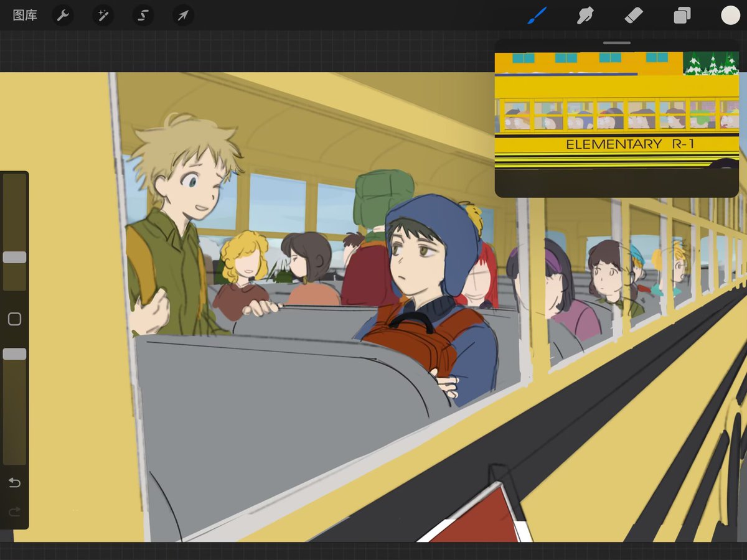Activate the Transform arrow tool
This screenshot has height=560, width=747.
(x=183, y=16)
